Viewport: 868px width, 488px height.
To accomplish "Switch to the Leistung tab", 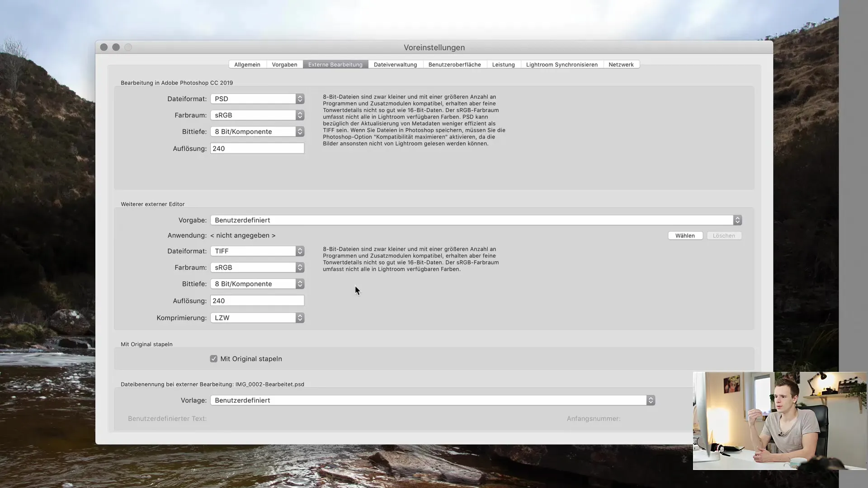I will 503,65.
